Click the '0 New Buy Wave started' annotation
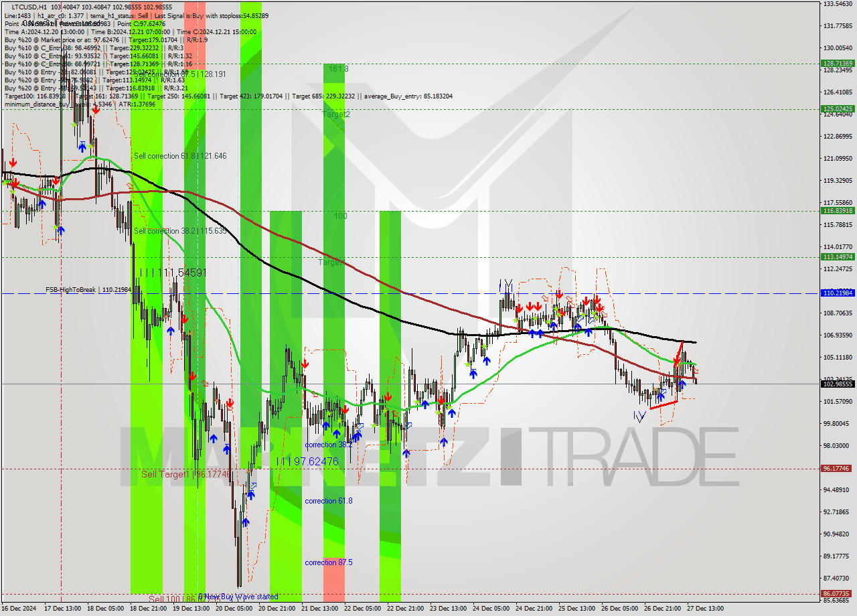This screenshot has width=857, height=616. pyautogui.click(x=238, y=597)
